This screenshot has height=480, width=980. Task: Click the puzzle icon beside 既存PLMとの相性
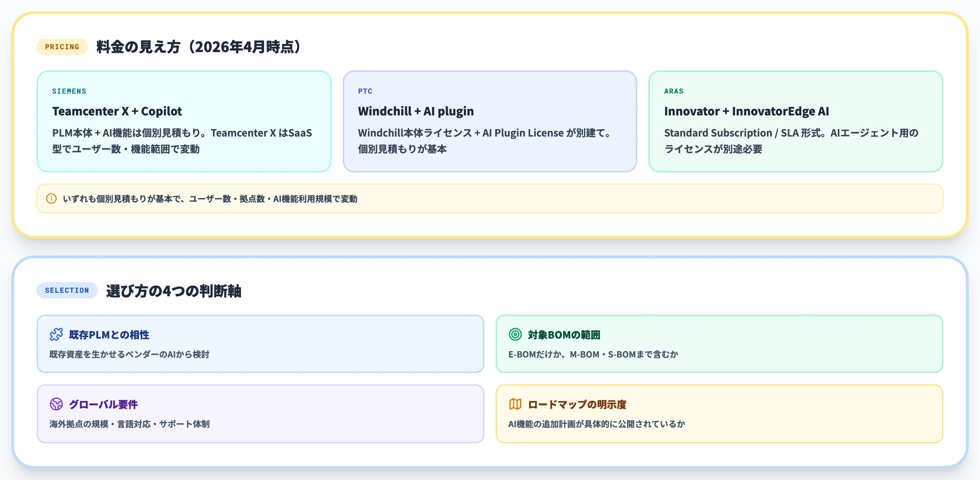pos(56,334)
